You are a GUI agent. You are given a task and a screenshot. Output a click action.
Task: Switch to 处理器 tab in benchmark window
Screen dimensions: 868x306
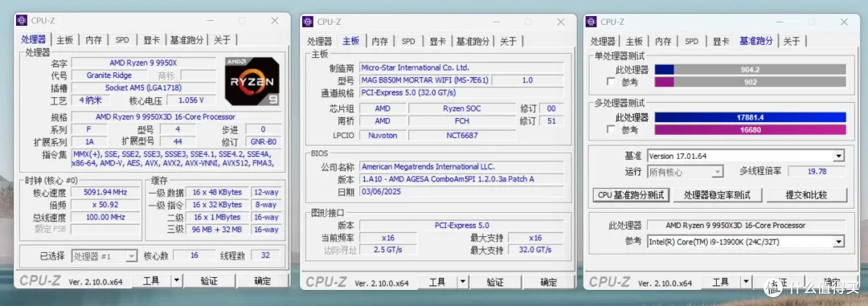tap(603, 41)
